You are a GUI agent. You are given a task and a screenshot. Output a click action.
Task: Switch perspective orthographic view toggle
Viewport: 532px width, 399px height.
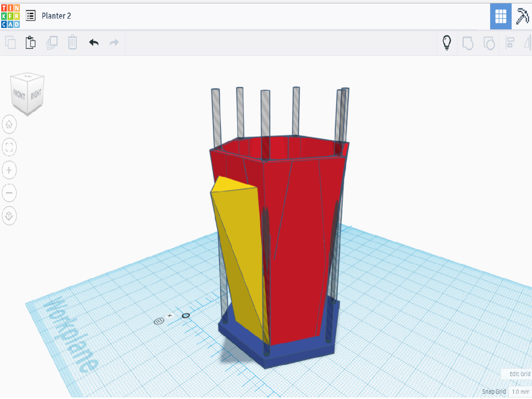(9, 216)
